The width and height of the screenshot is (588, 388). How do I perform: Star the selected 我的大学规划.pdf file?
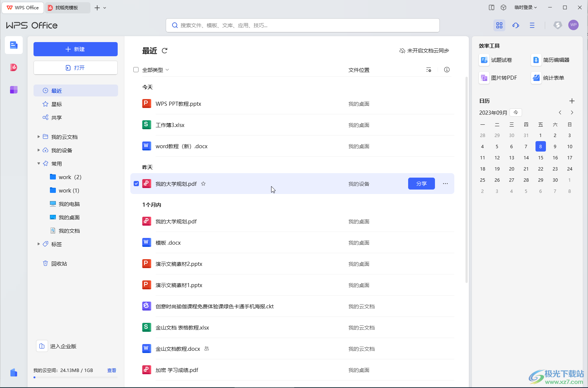[203, 184]
